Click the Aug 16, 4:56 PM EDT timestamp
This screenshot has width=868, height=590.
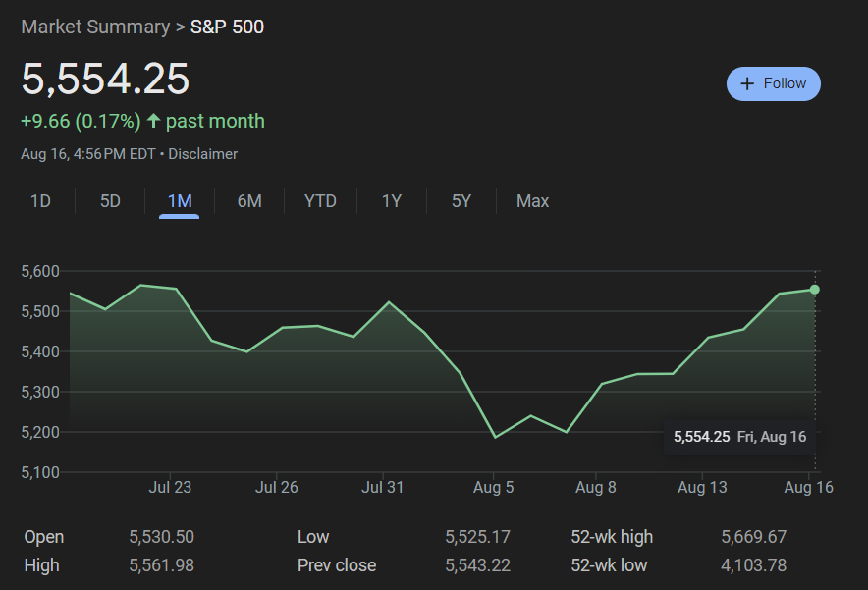click(x=88, y=154)
